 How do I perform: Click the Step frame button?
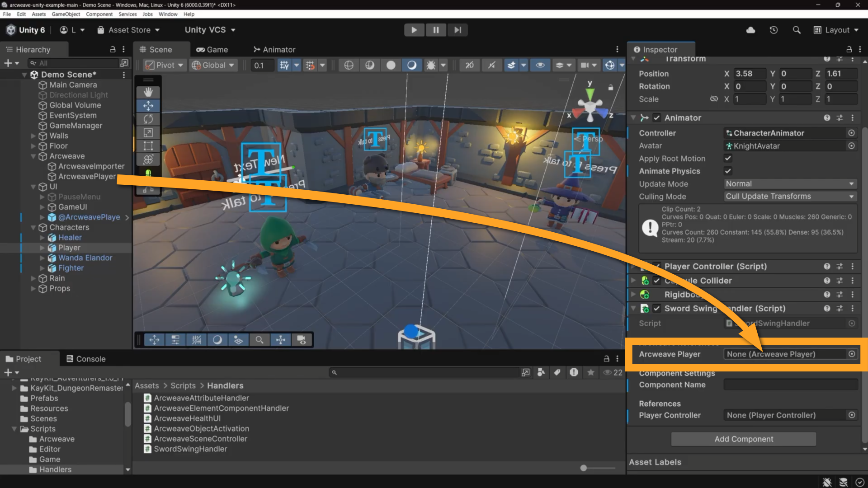[458, 30]
